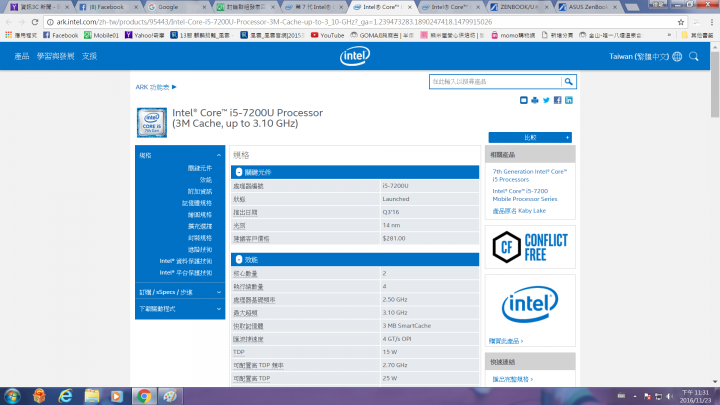The height and width of the screenshot is (405, 720).
Task: Go back with the browser back arrow
Action: pyautogui.click(x=9, y=22)
